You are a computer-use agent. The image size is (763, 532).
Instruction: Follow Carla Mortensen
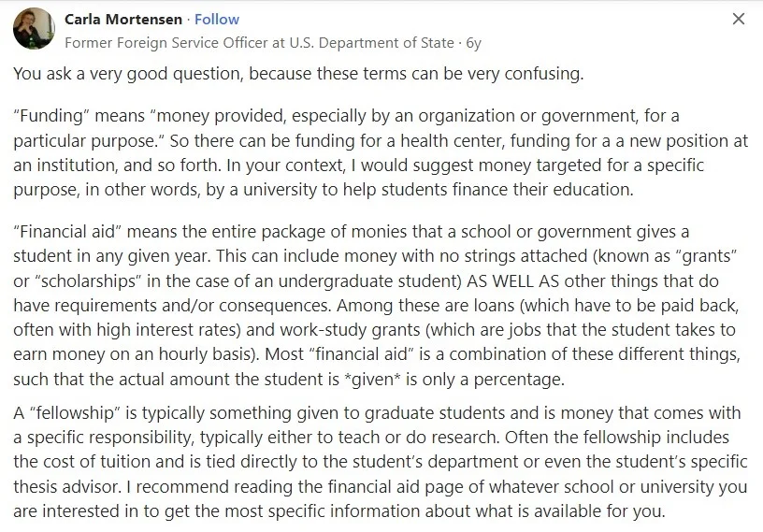tap(217, 20)
